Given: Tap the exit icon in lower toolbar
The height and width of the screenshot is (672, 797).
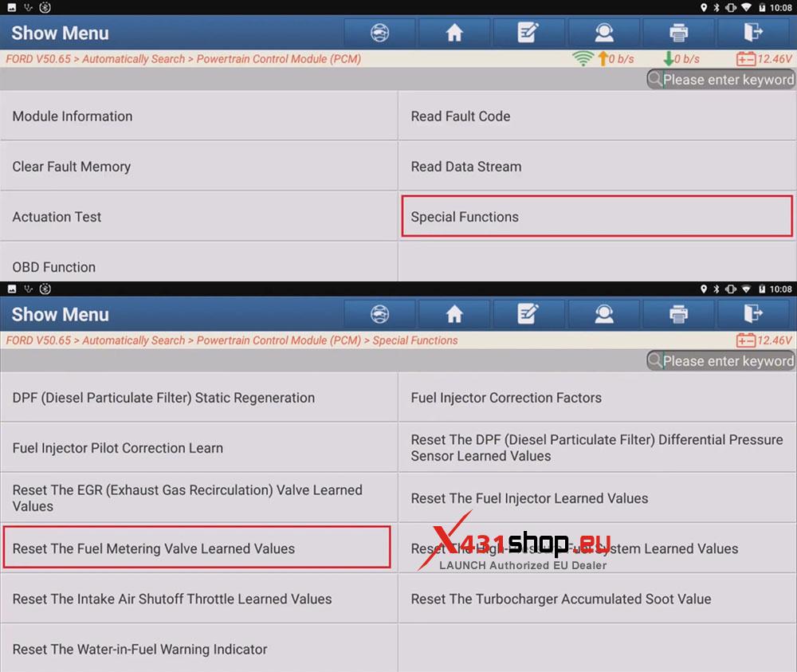Looking at the screenshot, I should (754, 314).
